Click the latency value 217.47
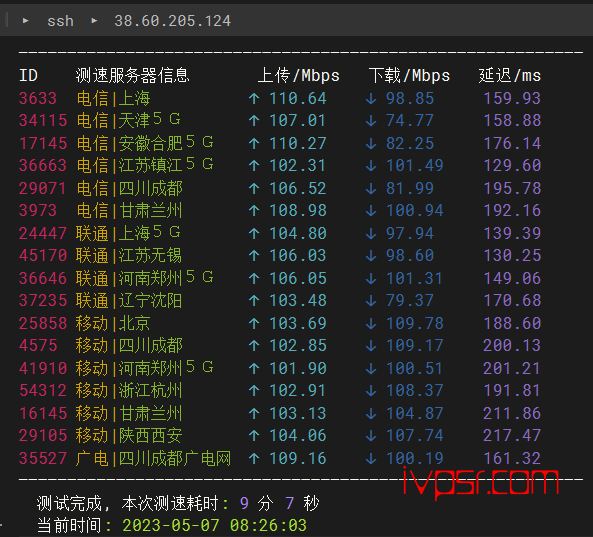 pos(512,436)
